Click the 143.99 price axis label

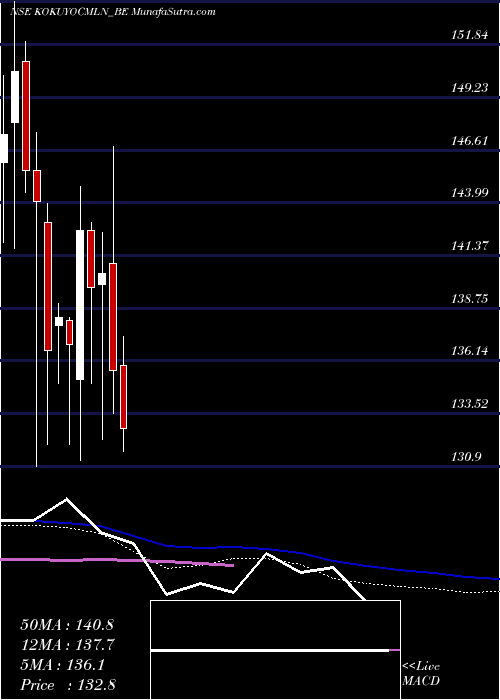(469, 192)
